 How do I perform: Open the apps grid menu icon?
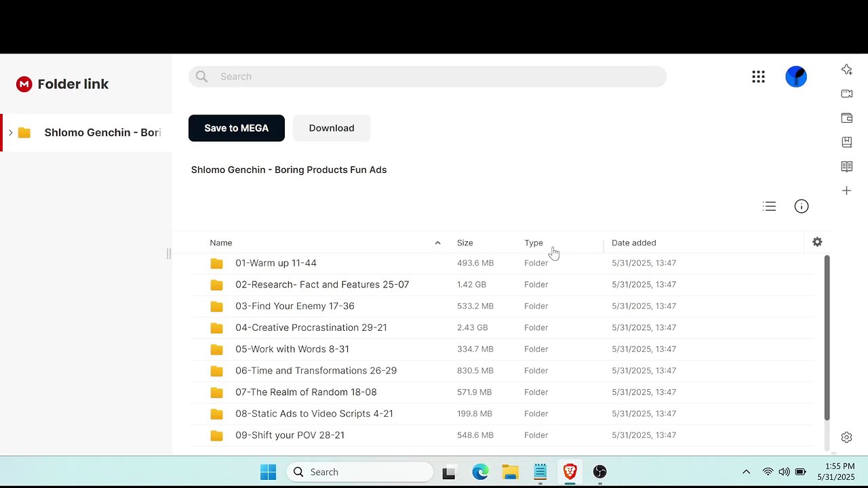click(758, 77)
